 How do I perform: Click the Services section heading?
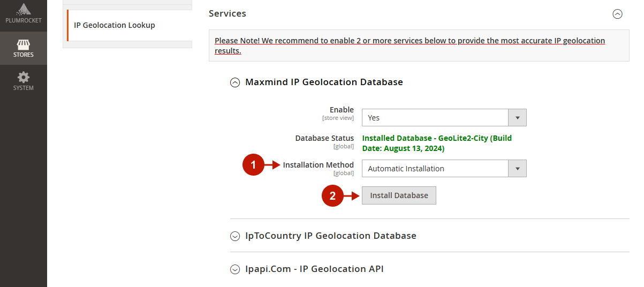(228, 13)
